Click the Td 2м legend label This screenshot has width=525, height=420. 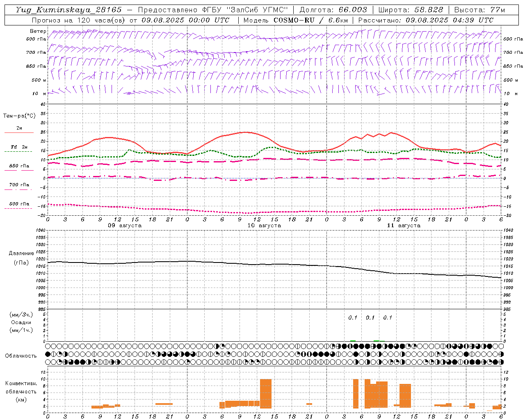pos(19,147)
